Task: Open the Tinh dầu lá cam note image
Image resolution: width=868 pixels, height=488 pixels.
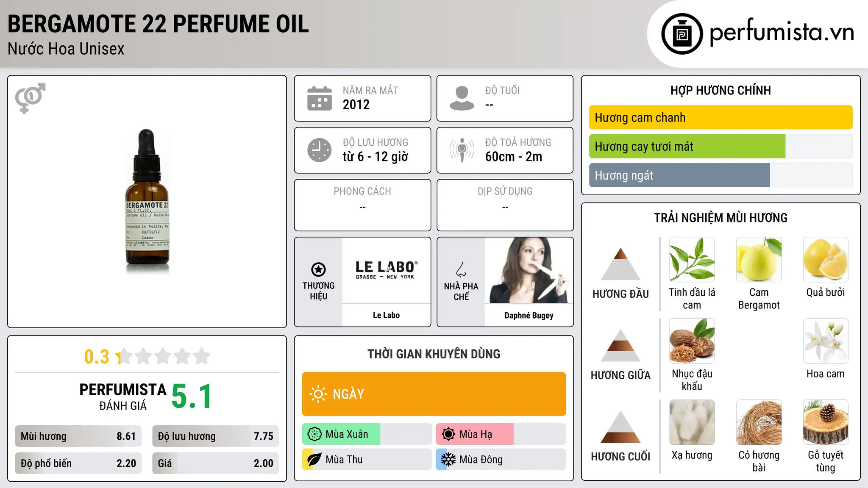Action: 692,259
